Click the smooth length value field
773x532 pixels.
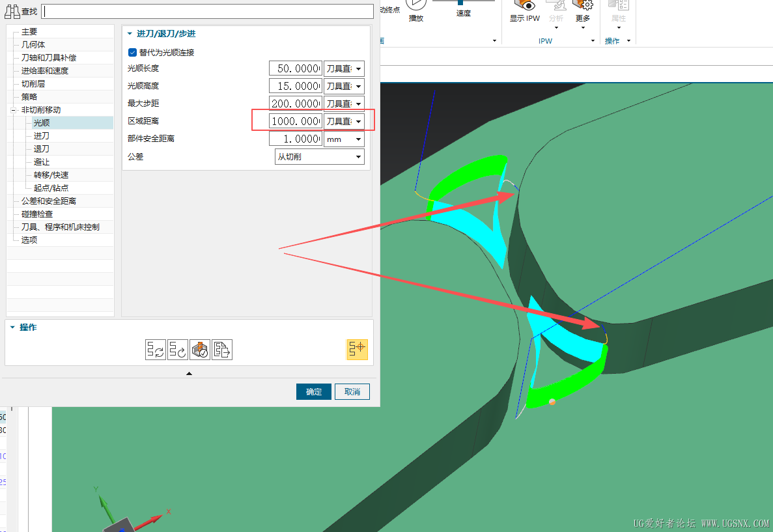coord(296,68)
